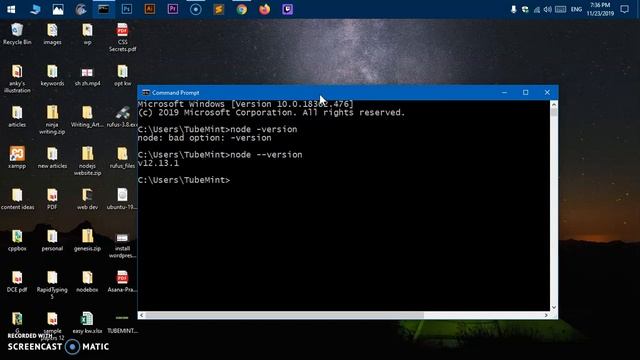Click the vertical scrollbar up arrow
640x360 pixels.
coord(554,104)
